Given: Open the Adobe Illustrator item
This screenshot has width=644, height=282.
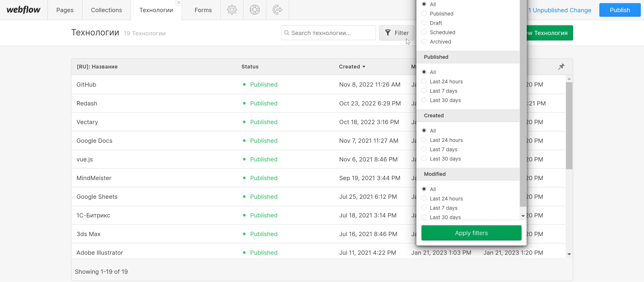Looking at the screenshot, I should tap(100, 253).
